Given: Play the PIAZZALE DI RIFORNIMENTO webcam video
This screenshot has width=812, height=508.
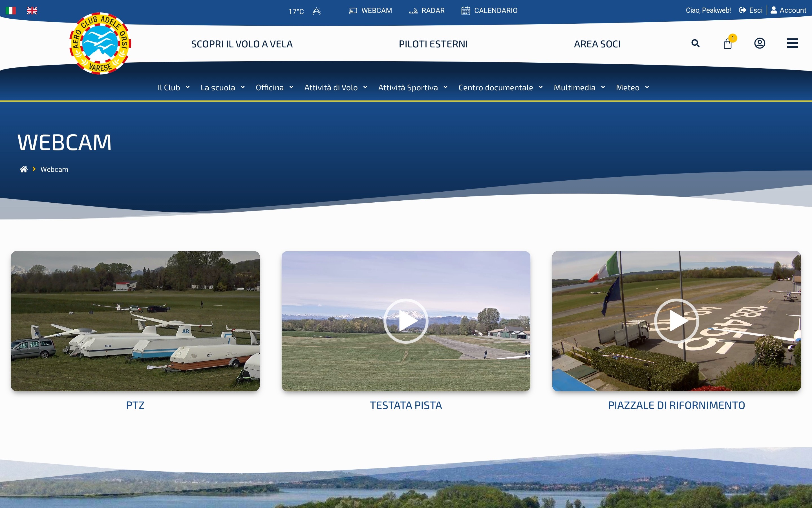Looking at the screenshot, I should (676, 321).
